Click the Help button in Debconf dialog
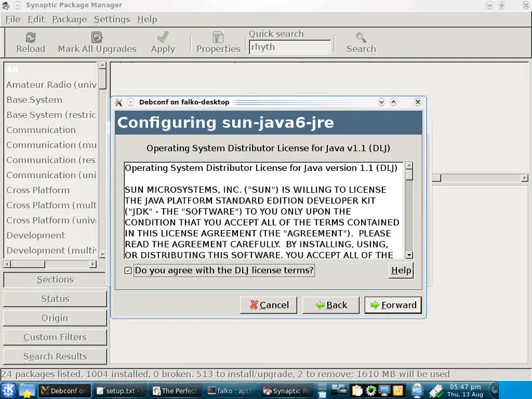This screenshot has width=532, height=399. coord(401,271)
